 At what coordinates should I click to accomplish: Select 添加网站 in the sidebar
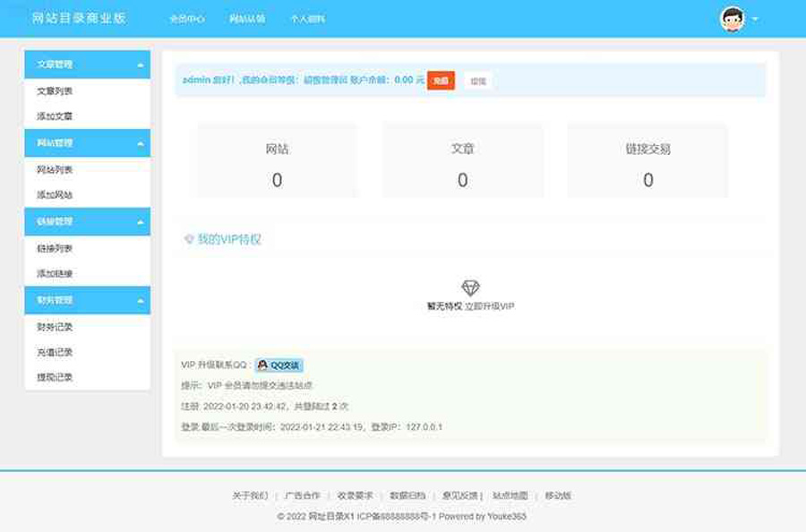[55, 195]
